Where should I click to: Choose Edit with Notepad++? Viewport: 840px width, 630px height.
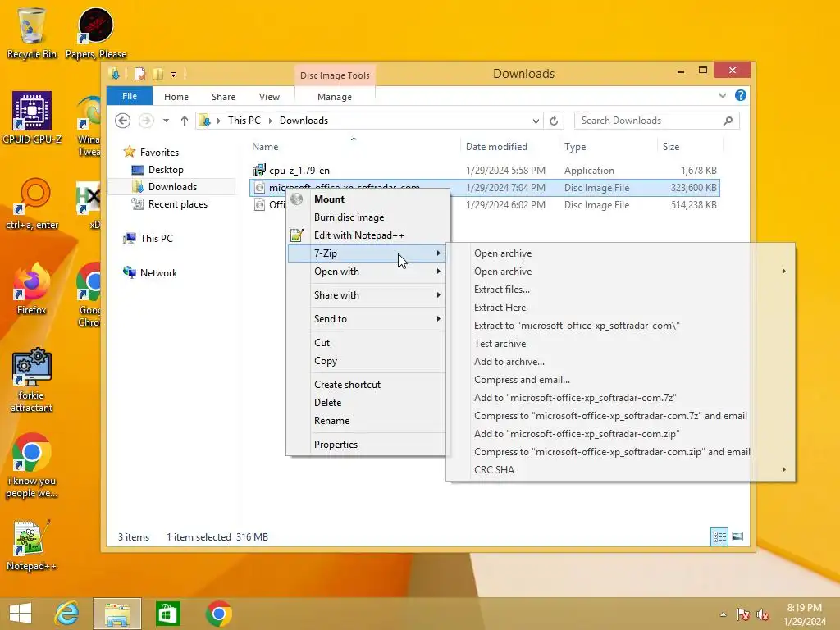coord(367,235)
